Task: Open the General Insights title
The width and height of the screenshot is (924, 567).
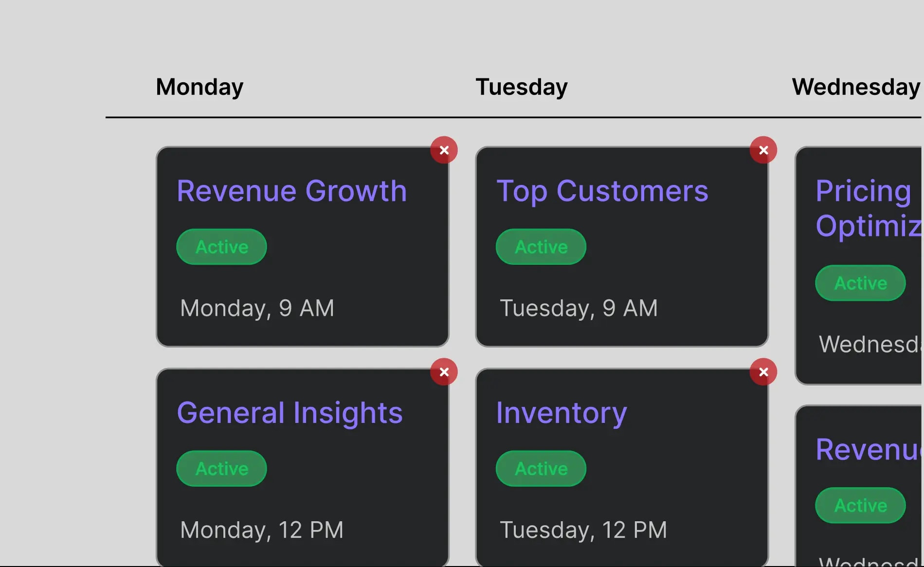Action: coord(290,413)
